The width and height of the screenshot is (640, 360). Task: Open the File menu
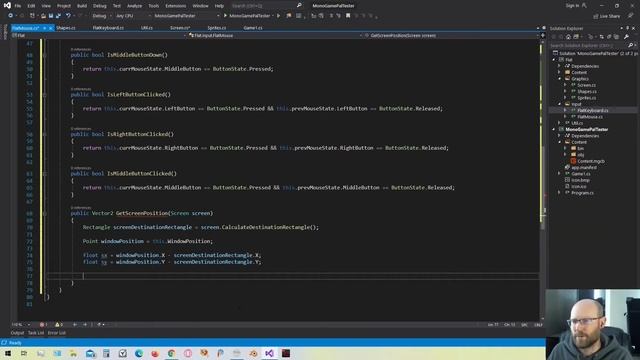(x=18, y=6)
